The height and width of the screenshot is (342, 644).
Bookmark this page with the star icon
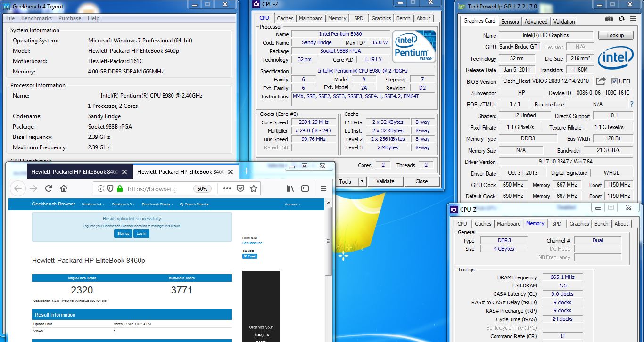254,188
